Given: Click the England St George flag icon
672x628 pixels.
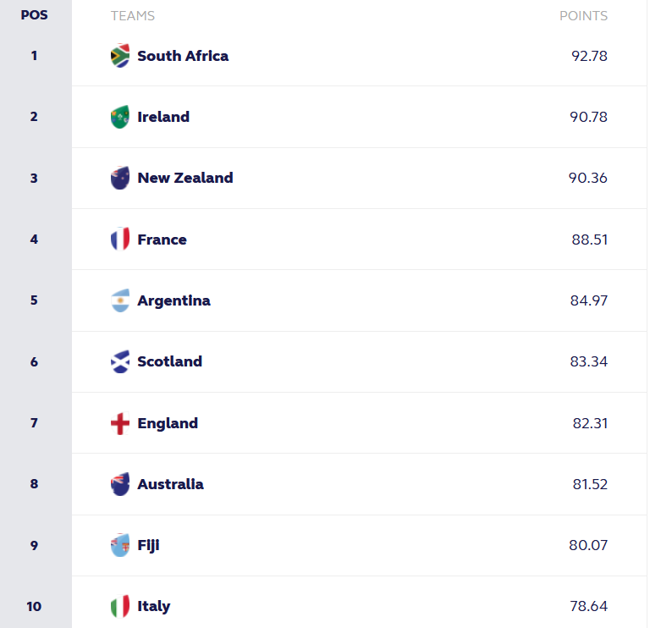Looking at the screenshot, I should tap(120, 423).
